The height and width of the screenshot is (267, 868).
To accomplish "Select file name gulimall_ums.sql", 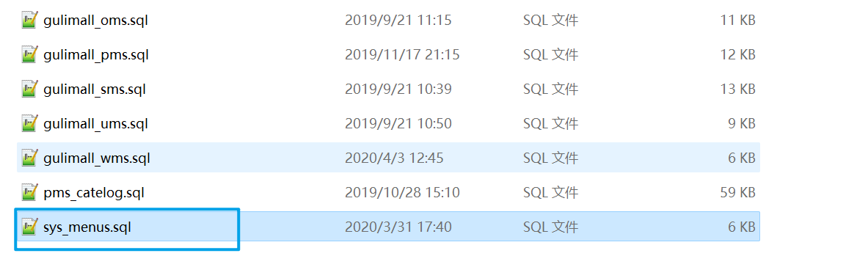I will tap(96, 123).
